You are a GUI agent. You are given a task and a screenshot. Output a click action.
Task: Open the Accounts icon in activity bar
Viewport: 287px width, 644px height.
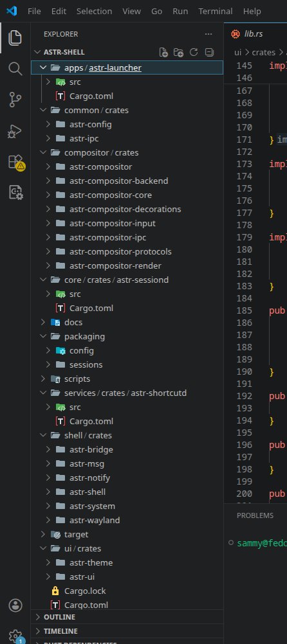pos(15,605)
